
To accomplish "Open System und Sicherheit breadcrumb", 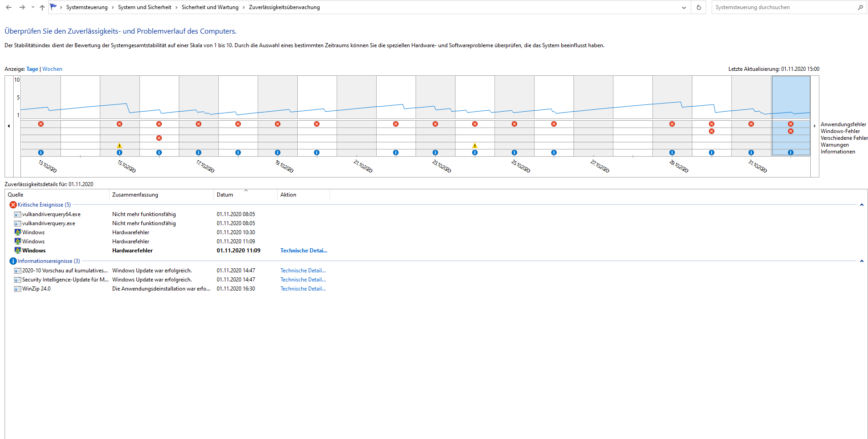I will (x=145, y=7).
